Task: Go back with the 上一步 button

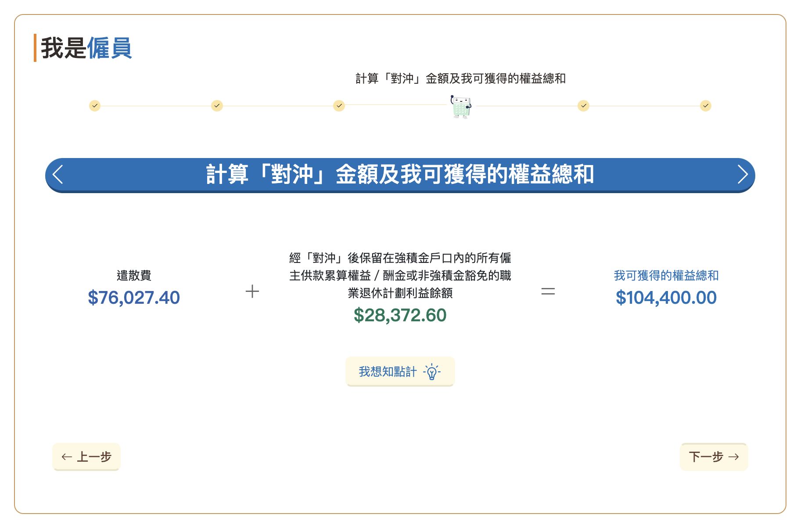Action: click(x=86, y=457)
